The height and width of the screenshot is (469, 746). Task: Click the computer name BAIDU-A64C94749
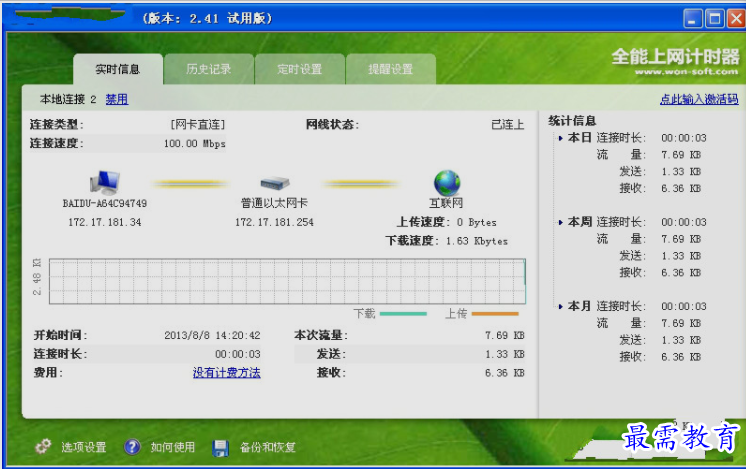coord(105,204)
